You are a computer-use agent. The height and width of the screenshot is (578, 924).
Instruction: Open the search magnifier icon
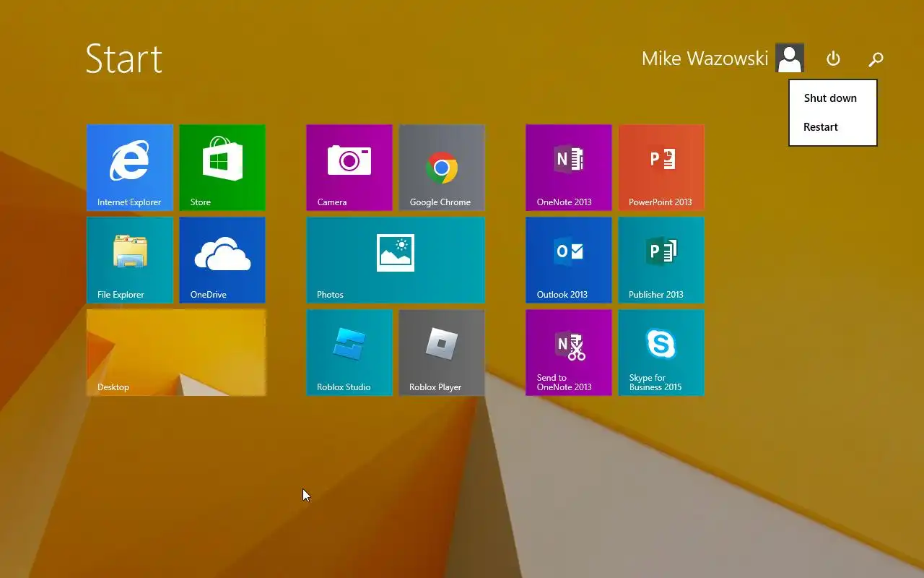point(876,59)
